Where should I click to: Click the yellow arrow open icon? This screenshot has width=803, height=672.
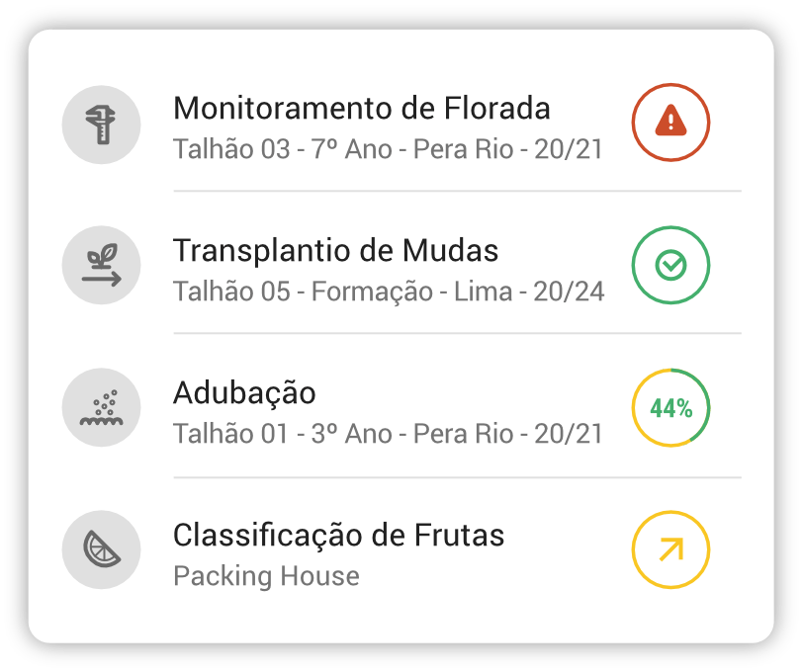(x=671, y=550)
